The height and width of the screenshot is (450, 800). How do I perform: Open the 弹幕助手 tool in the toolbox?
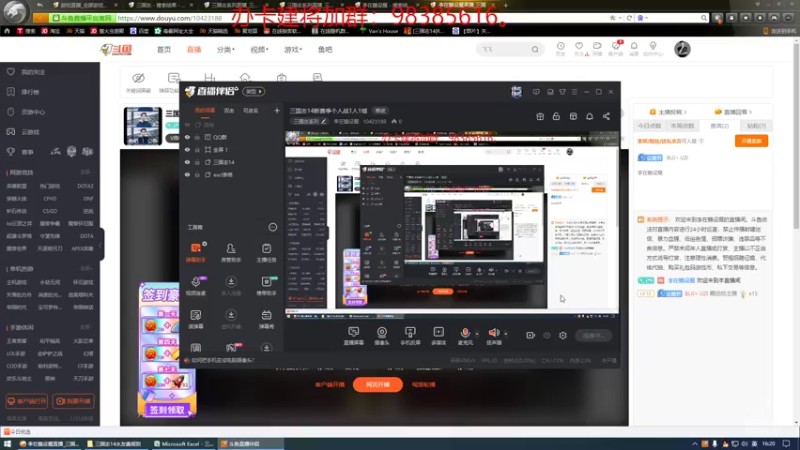196,252
